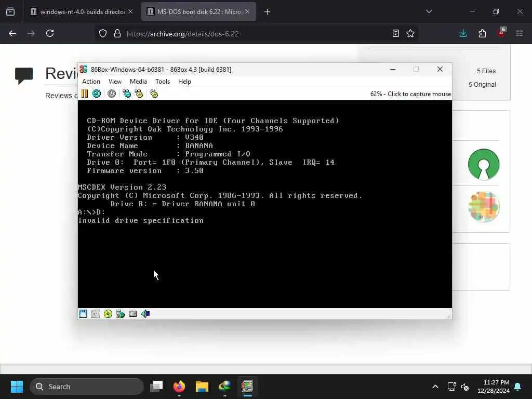Open 86Box settings from toolbar
The image size is (532, 399).
tap(154, 94)
